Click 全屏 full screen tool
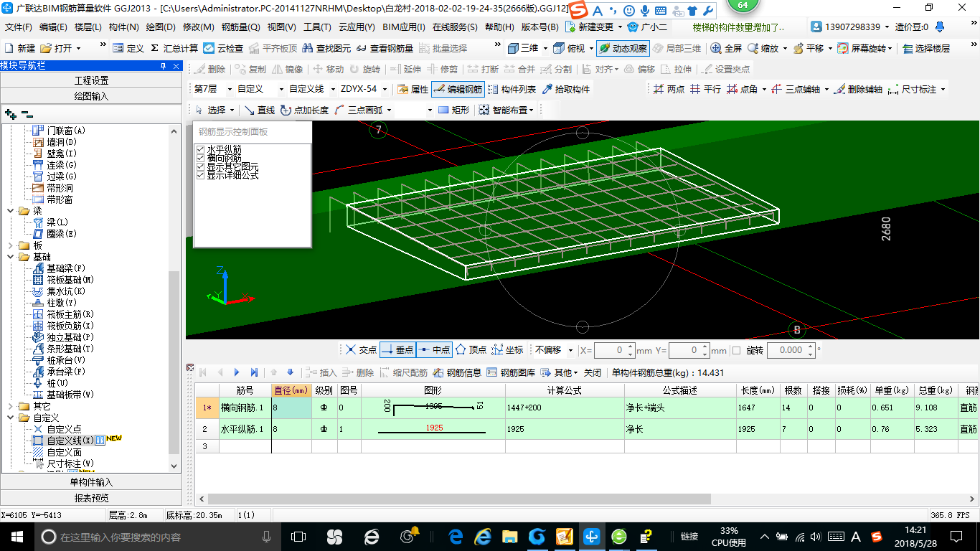Image resolution: width=980 pixels, height=551 pixels. (x=726, y=48)
